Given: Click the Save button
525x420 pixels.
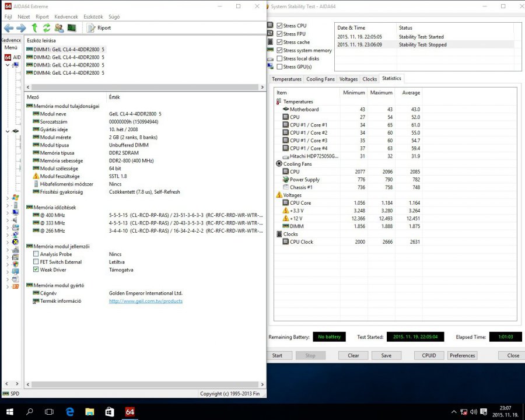Looking at the screenshot, I should click(x=386, y=355).
